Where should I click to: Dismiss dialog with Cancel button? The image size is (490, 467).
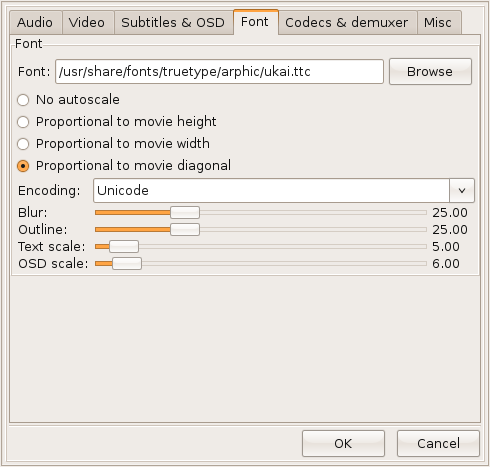[x=438, y=443]
